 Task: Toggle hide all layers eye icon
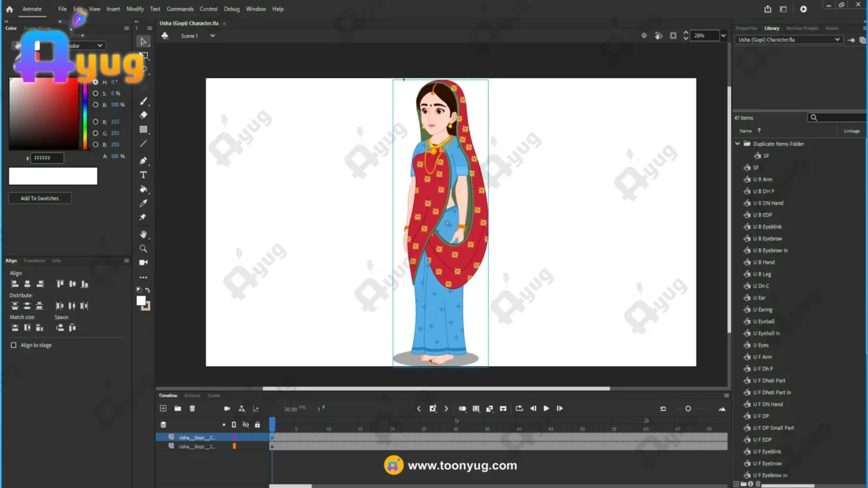click(x=246, y=425)
